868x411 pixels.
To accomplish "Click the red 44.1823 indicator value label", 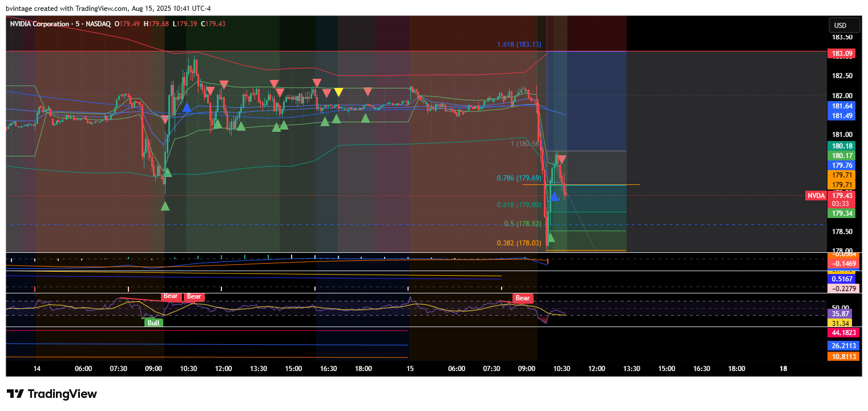I will (x=842, y=332).
